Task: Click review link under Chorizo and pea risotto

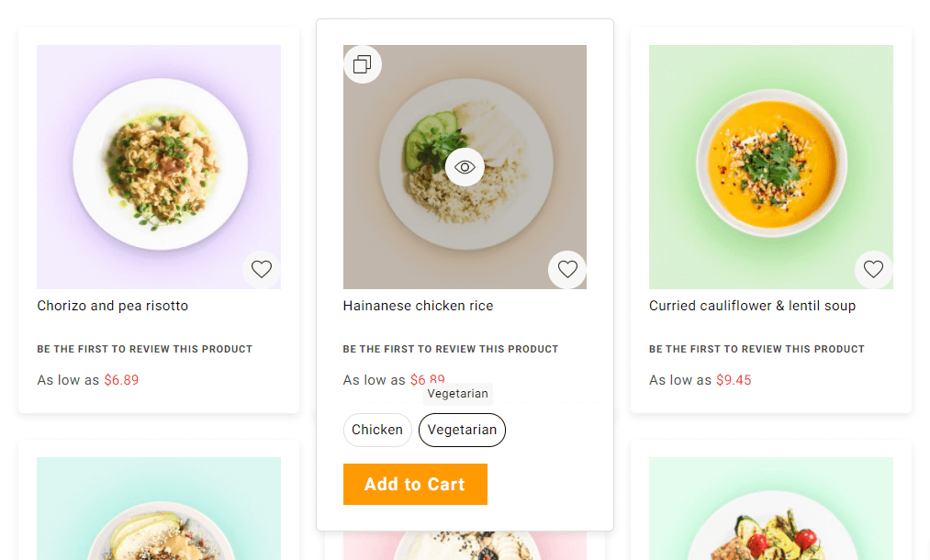Action: [x=144, y=349]
